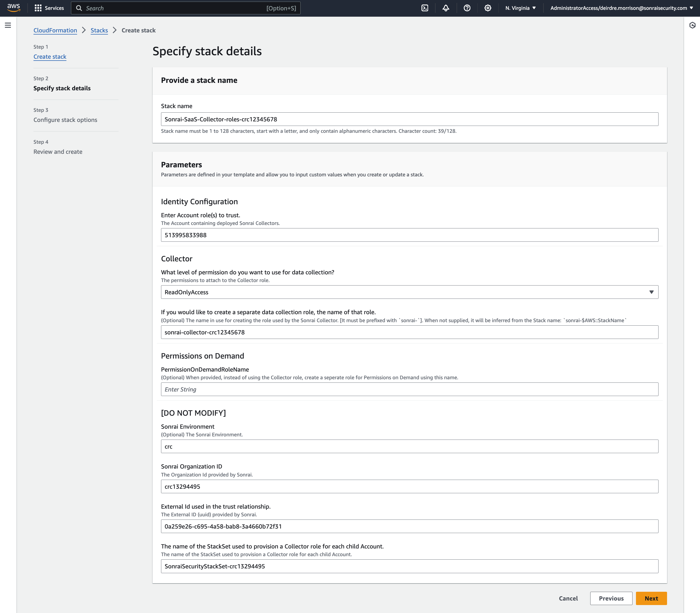The width and height of the screenshot is (700, 613).
Task: Open the Services grid menu
Action: [x=38, y=8]
